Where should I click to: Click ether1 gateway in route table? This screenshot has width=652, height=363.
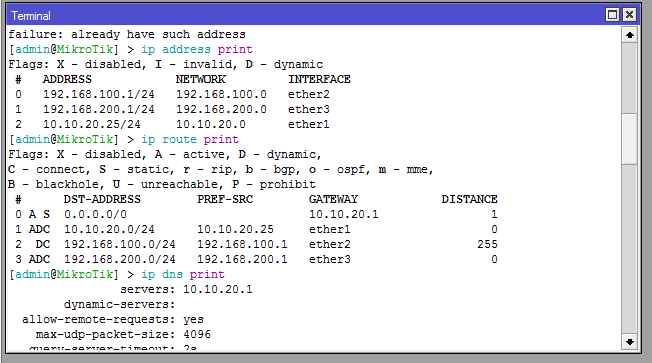point(329,229)
